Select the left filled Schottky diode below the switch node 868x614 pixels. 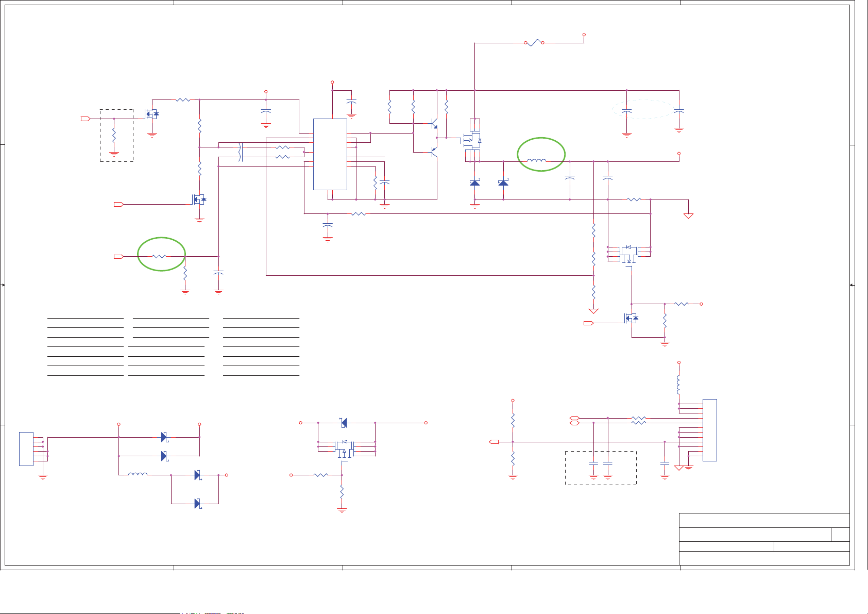(475, 182)
